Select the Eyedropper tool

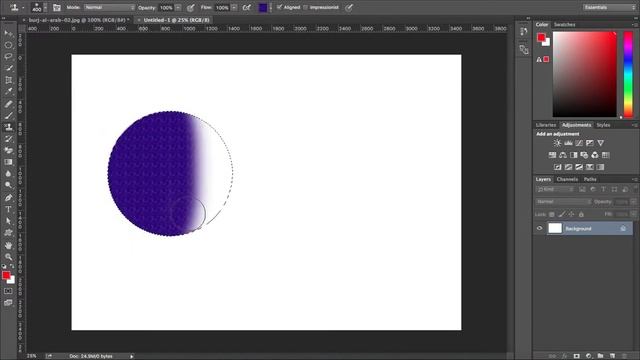pyautogui.click(x=8, y=92)
